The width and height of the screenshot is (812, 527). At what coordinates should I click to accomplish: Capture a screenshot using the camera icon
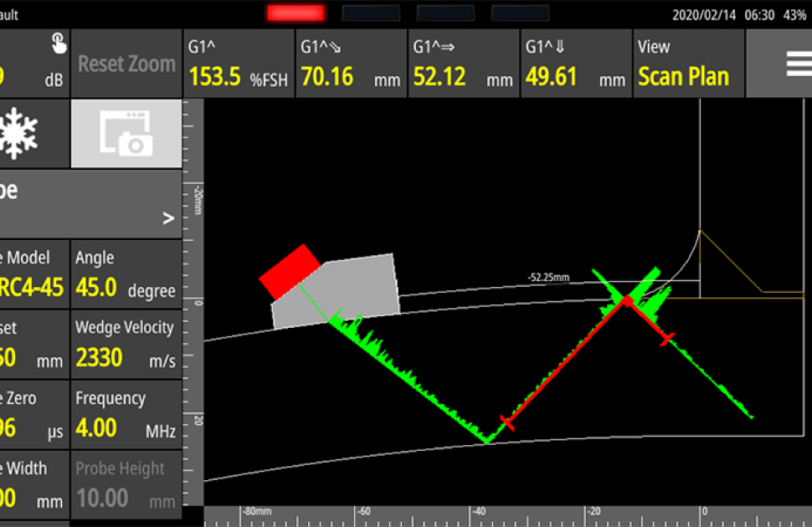tap(126, 134)
